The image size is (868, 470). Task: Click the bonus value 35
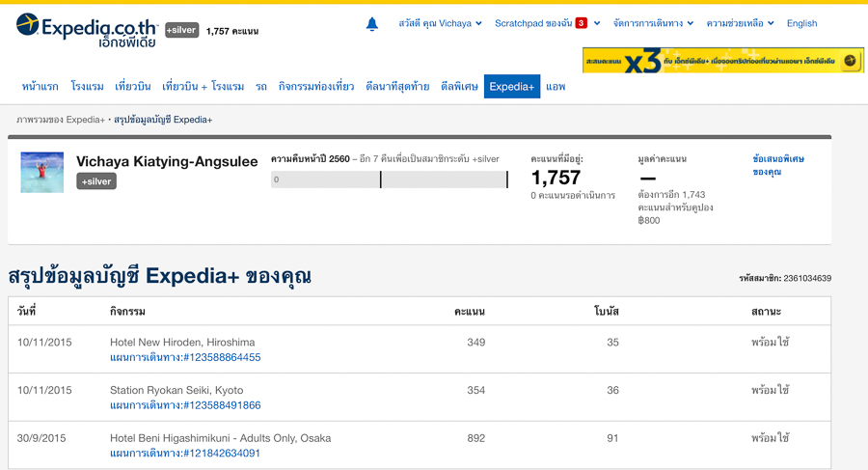(612, 343)
